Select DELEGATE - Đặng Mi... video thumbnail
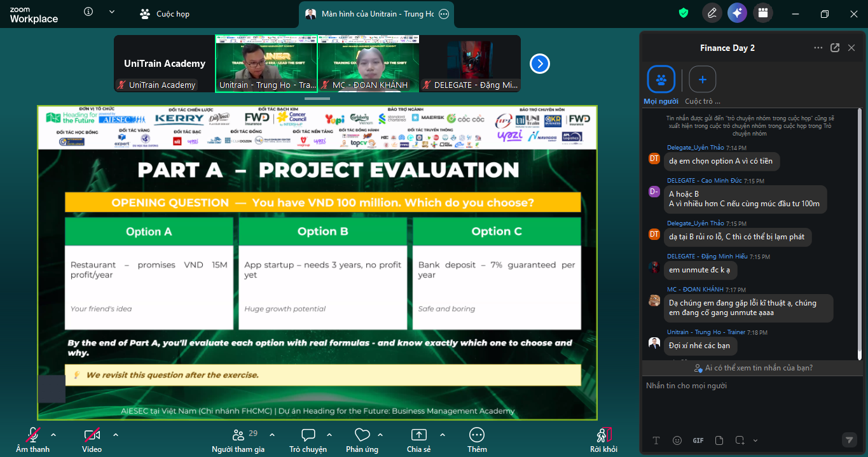 click(470, 64)
